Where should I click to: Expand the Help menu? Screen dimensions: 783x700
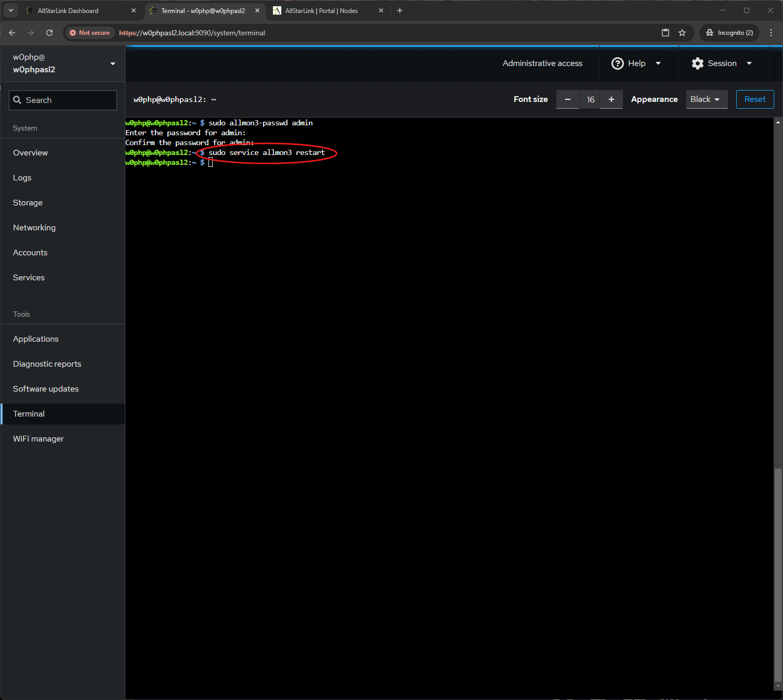pos(636,63)
